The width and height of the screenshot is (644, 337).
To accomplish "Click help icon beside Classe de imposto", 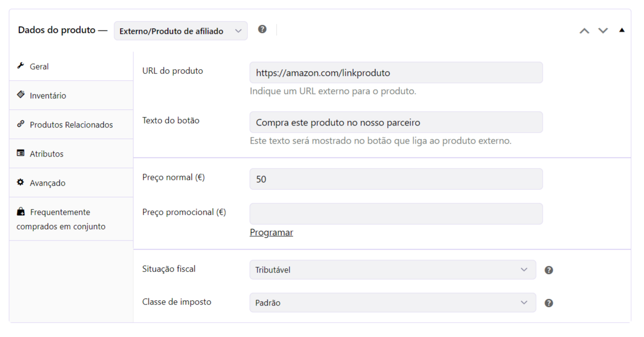I will [x=549, y=303].
